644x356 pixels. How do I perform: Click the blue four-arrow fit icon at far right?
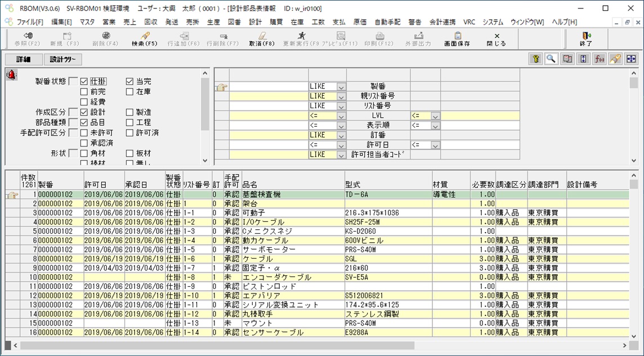click(630, 58)
